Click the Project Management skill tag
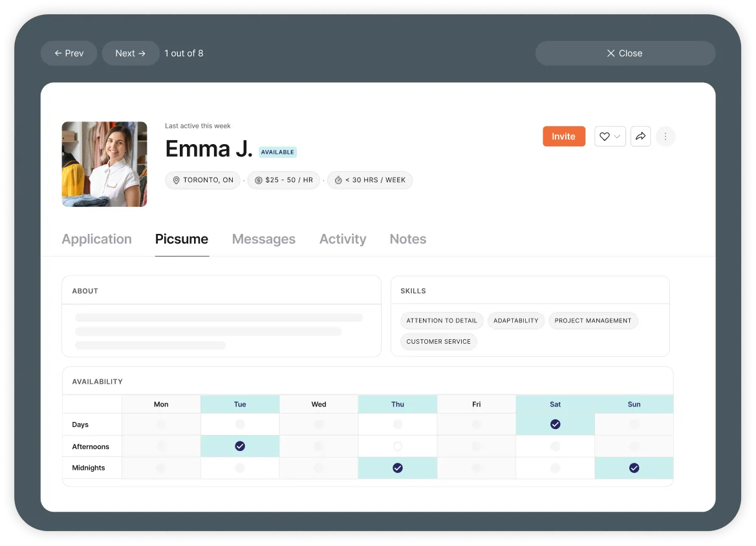The width and height of the screenshot is (756, 546). [593, 321]
